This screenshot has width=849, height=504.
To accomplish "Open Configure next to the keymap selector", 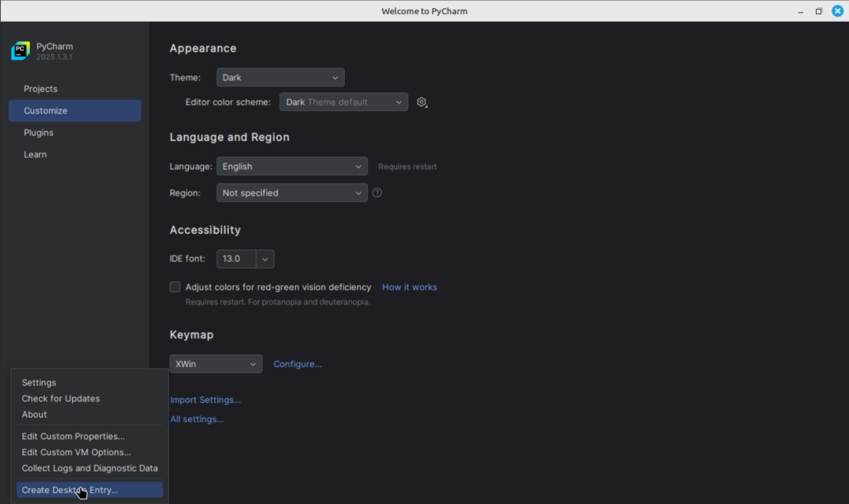I will point(297,363).
